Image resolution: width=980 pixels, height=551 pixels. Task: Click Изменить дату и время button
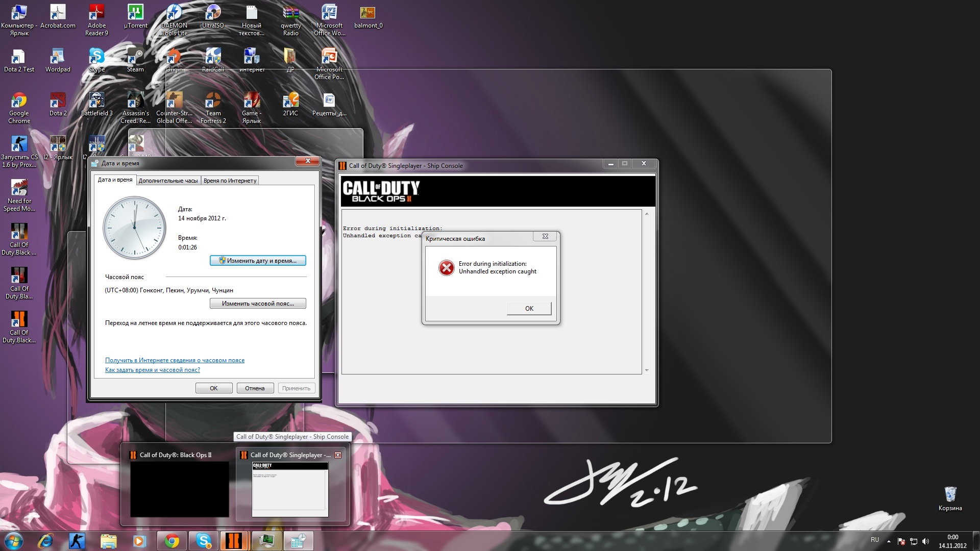258,261
